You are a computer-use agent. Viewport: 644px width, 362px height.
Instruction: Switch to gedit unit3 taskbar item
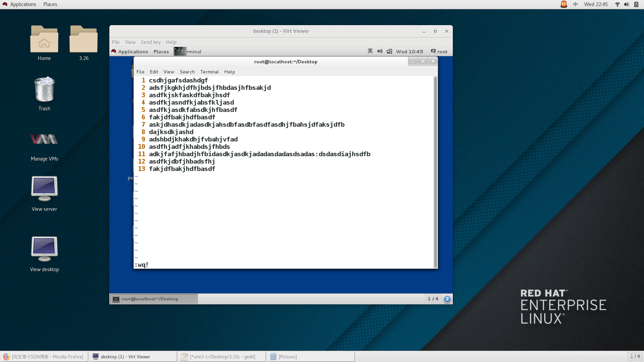tap(222, 357)
